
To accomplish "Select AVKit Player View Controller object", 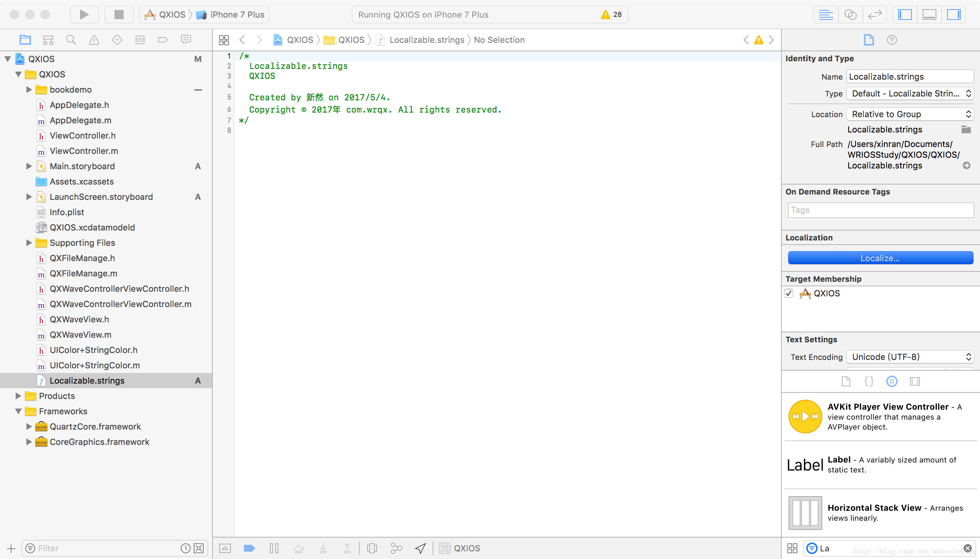I will [x=880, y=417].
